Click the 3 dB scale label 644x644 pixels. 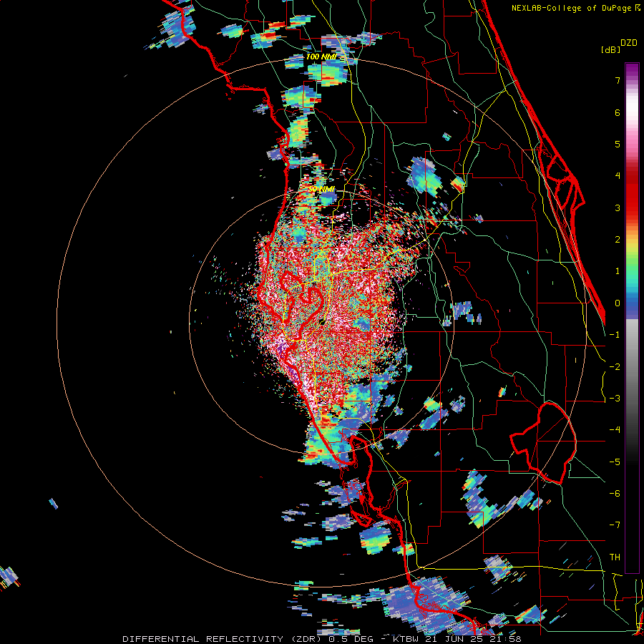(618, 208)
